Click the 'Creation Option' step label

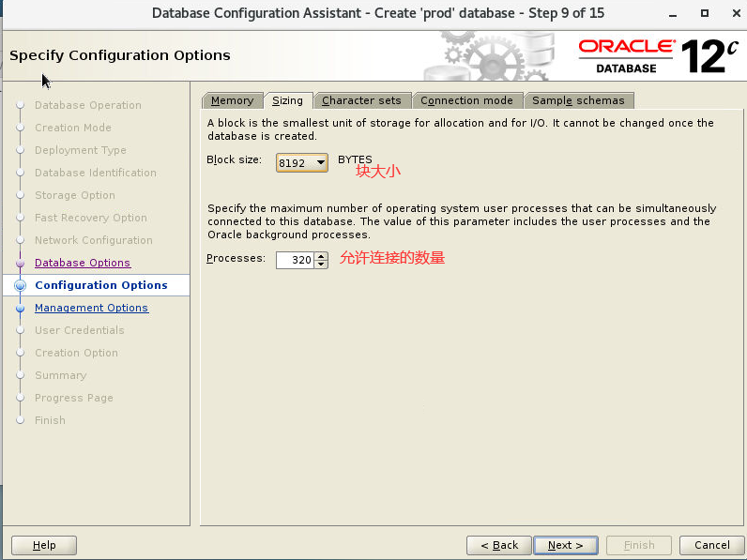click(76, 353)
